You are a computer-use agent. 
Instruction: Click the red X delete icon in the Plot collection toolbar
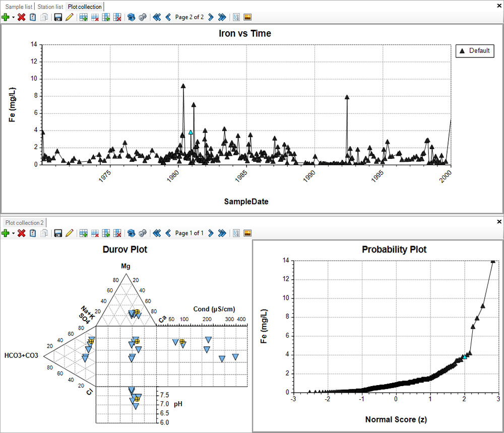pyautogui.click(x=22, y=17)
